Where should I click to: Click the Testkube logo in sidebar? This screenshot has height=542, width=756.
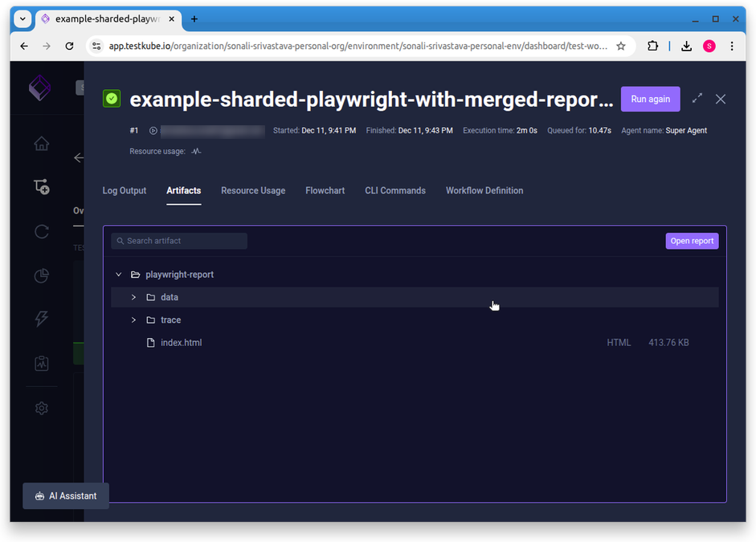40,88
